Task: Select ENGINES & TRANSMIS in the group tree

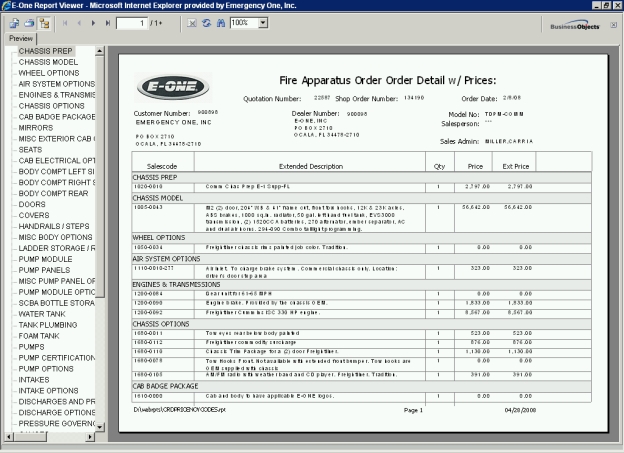Action: click(57, 95)
